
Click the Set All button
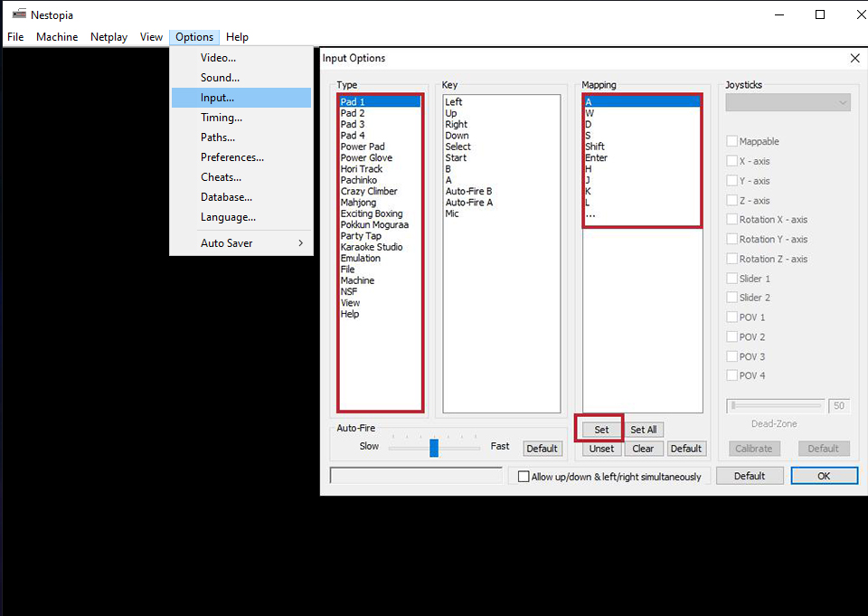(643, 430)
